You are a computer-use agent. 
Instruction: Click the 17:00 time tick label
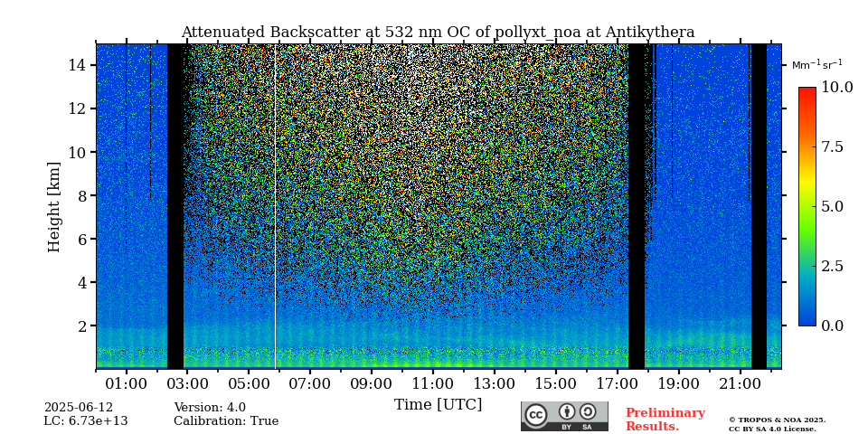[618, 384]
